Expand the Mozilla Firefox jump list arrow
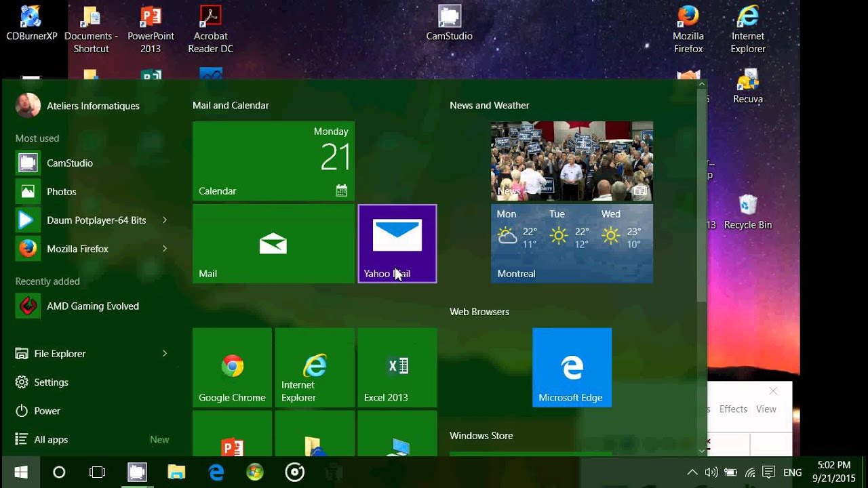Screen dimensions: 868x488 (x=165, y=249)
